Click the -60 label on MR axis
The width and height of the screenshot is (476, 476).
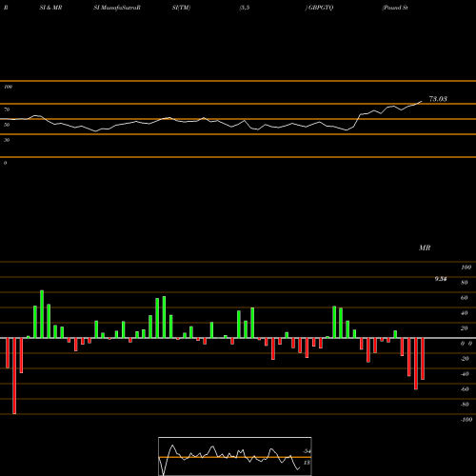[x=465, y=389]
